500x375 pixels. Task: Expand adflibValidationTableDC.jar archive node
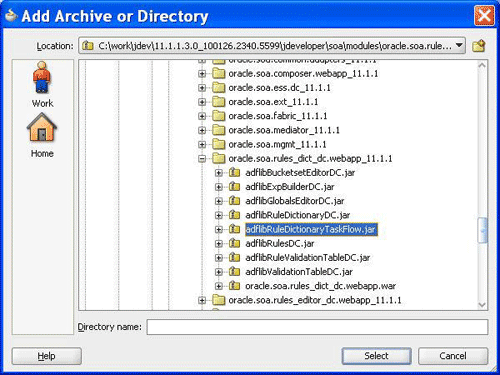[x=219, y=272]
